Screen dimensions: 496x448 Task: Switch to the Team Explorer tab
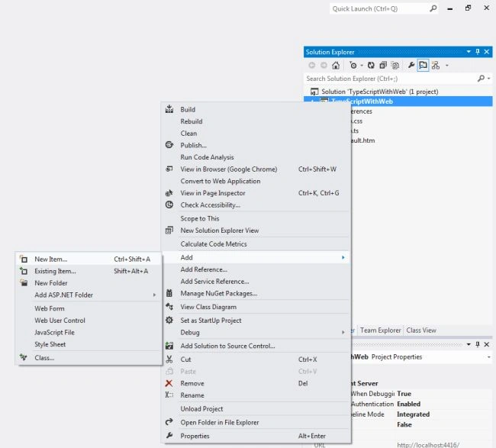(x=380, y=330)
